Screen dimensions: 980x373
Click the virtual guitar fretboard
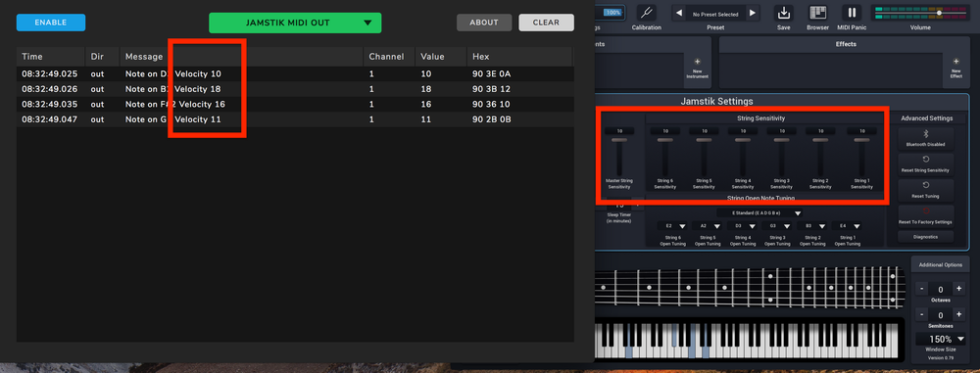(x=750, y=288)
